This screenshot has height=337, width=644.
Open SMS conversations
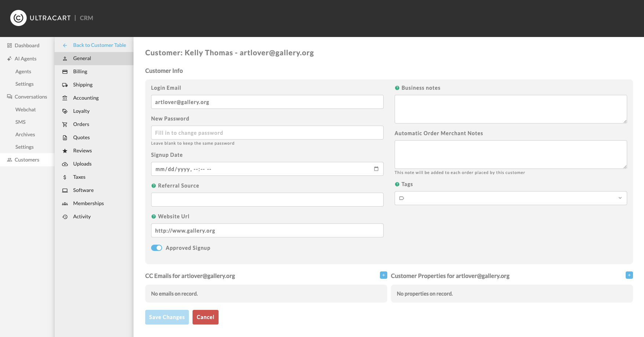[x=21, y=122]
